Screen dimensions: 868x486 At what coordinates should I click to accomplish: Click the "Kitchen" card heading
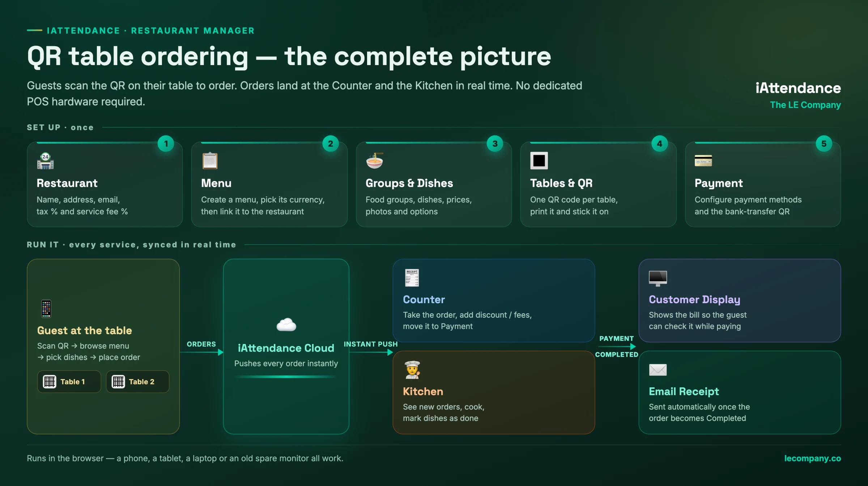[x=423, y=391]
